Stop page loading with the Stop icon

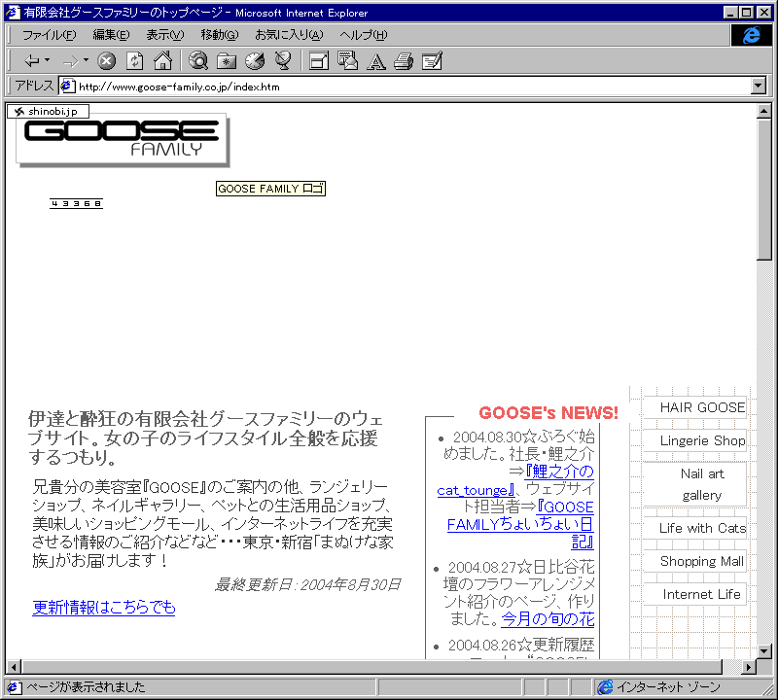coord(106,61)
